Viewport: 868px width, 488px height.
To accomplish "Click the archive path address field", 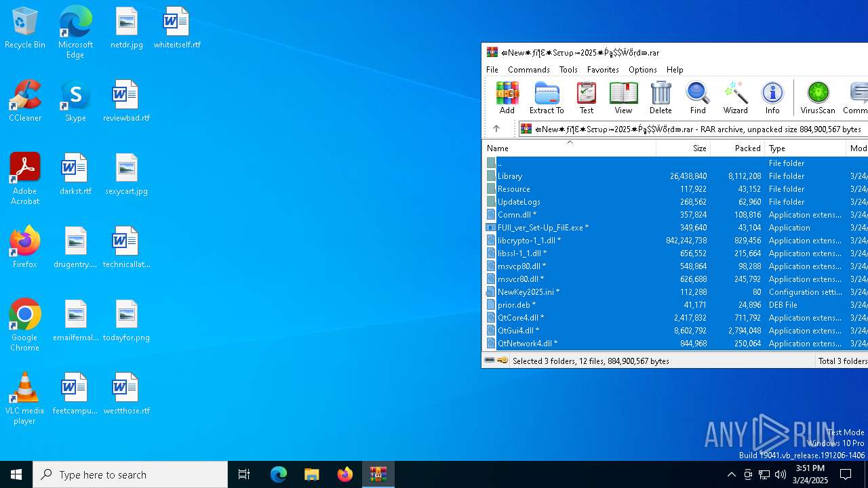I will click(693, 129).
